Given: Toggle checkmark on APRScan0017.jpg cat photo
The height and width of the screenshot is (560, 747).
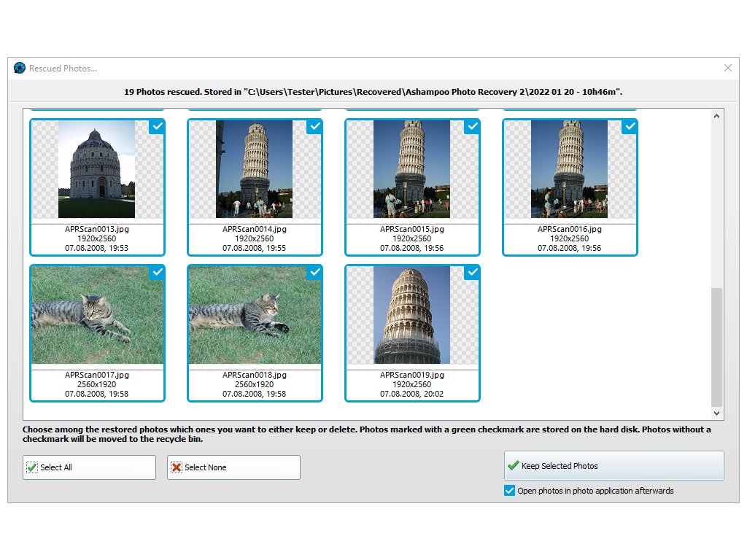Looking at the screenshot, I should pos(157,272).
